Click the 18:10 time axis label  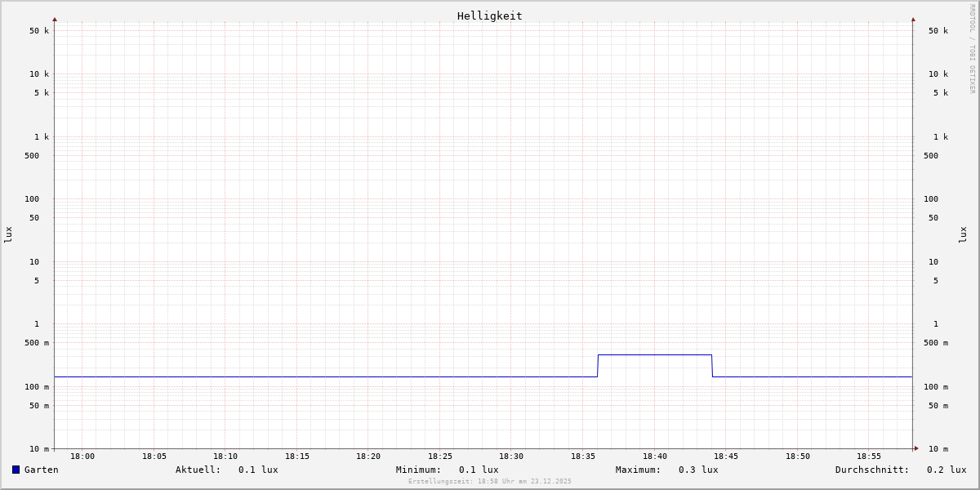click(x=225, y=457)
